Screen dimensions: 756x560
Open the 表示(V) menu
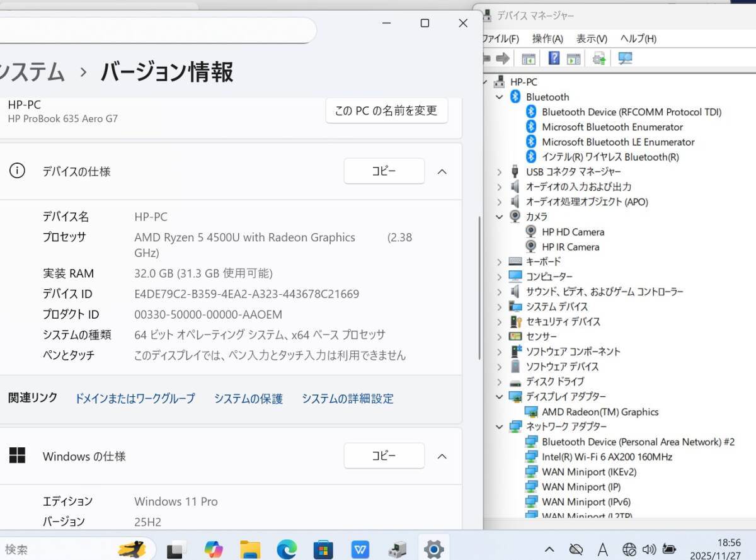[x=590, y=38]
